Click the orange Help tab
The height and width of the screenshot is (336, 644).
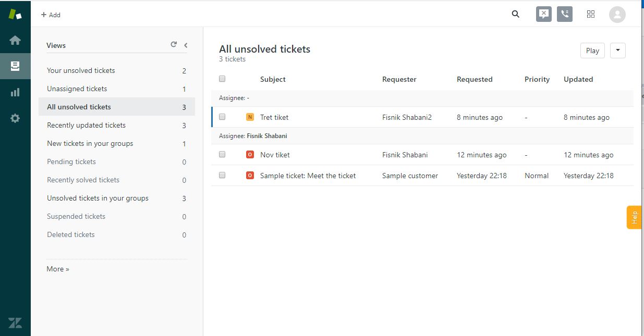coord(634,217)
